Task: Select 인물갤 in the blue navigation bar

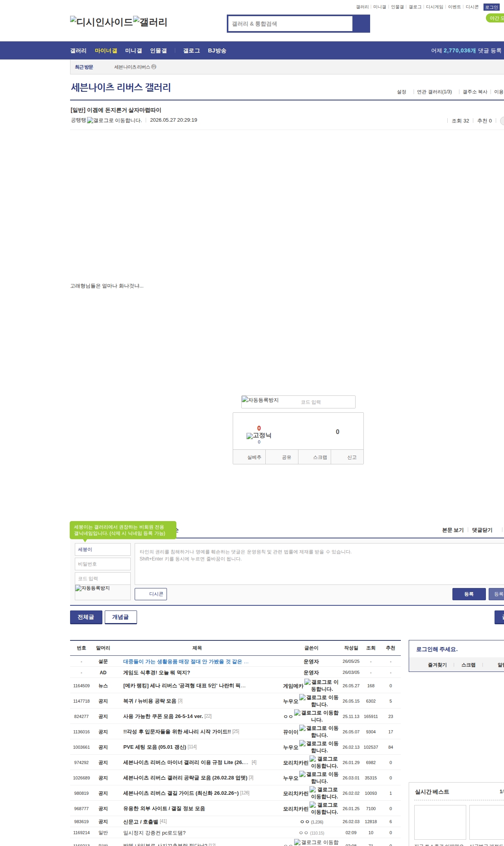Action: pyautogui.click(x=158, y=50)
